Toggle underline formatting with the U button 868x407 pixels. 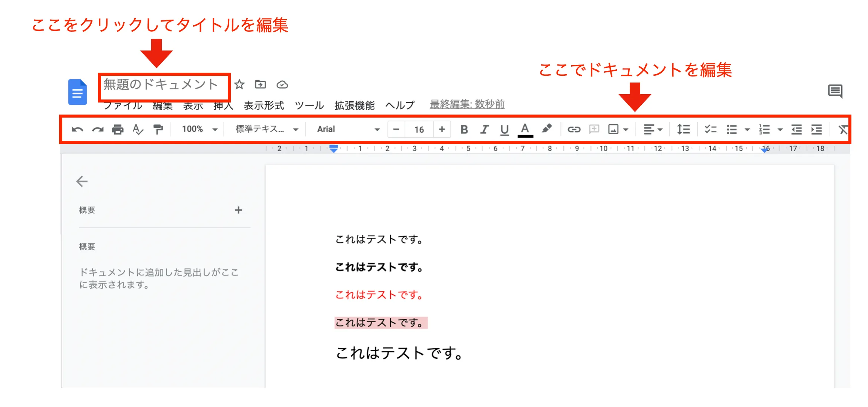[x=504, y=130]
